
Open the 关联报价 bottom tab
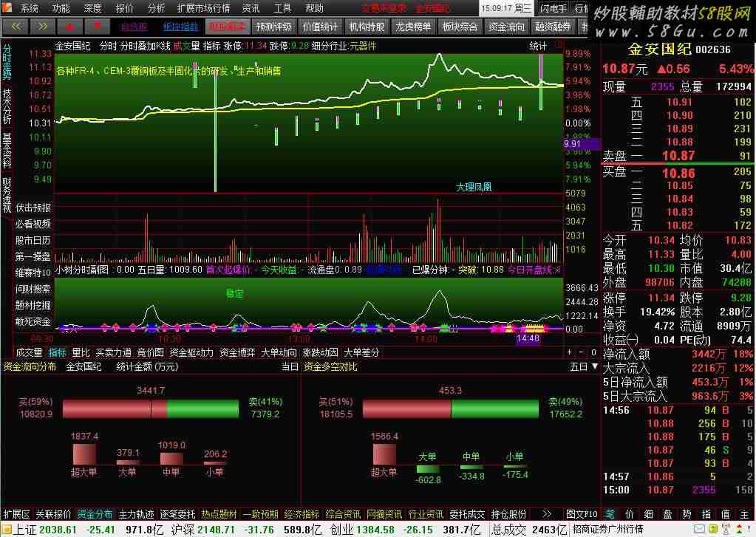click(53, 514)
